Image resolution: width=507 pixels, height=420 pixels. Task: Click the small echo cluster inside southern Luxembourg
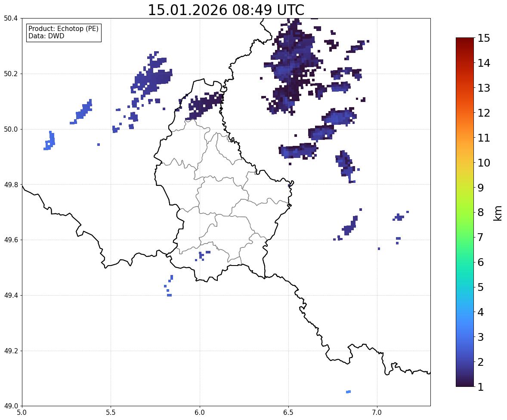202,256
